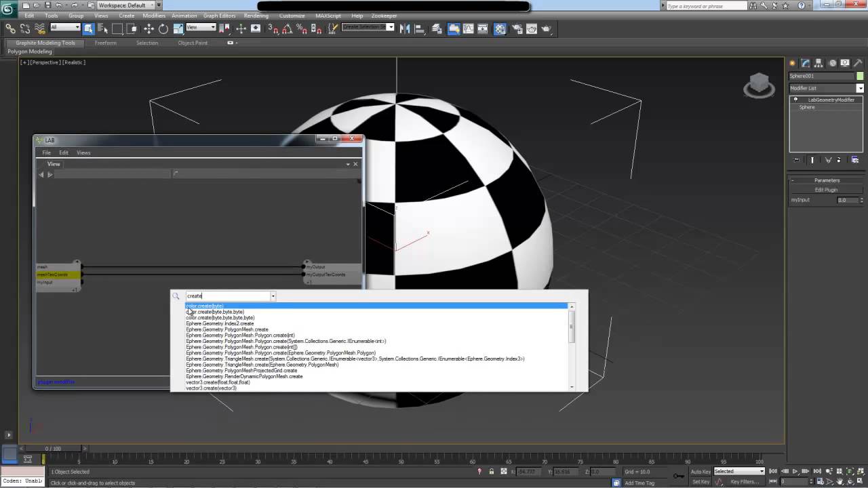The width and height of the screenshot is (868, 488).
Task: Choose the Rectangular Selection Region tool
Action: [x=117, y=28]
